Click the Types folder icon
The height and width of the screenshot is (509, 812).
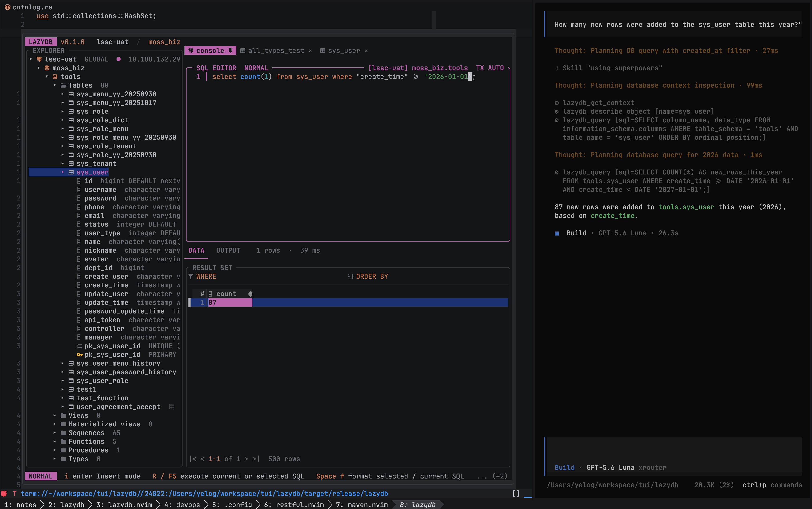[x=63, y=459]
